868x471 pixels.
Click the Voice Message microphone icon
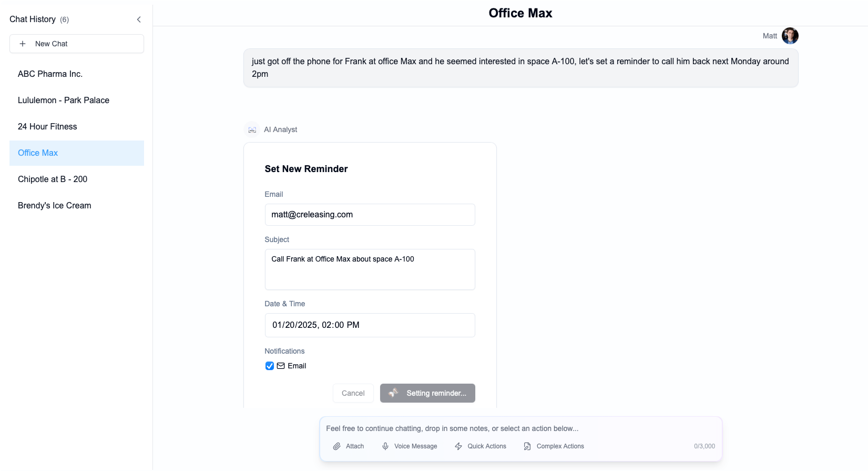(385, 446)
